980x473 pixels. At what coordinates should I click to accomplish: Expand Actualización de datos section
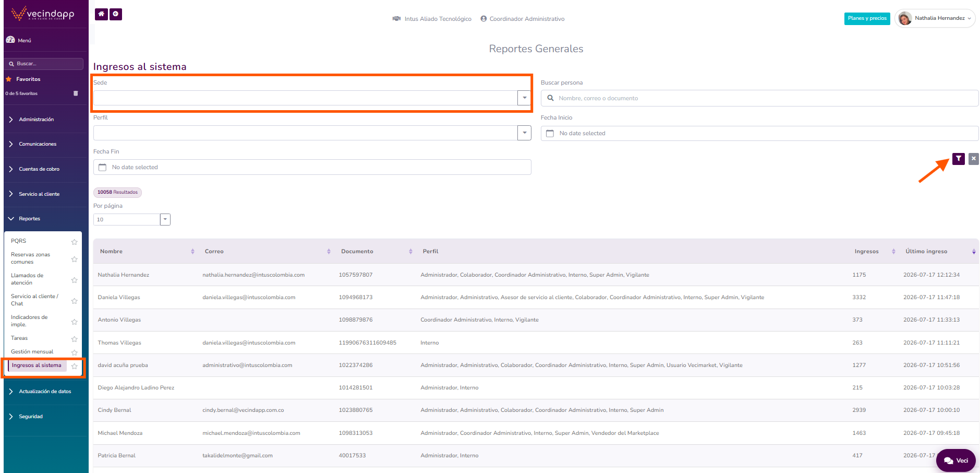pyautogui.click(x=45, y=392)
